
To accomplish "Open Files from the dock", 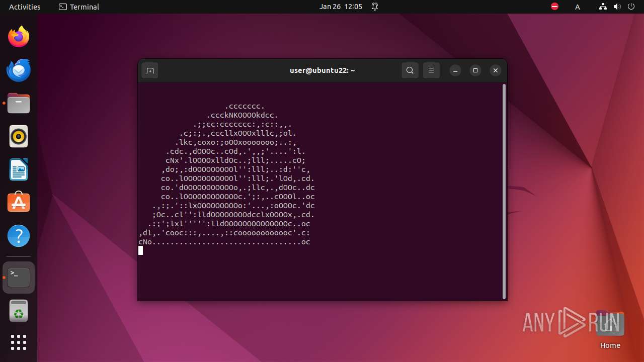I will coord(19,103).
